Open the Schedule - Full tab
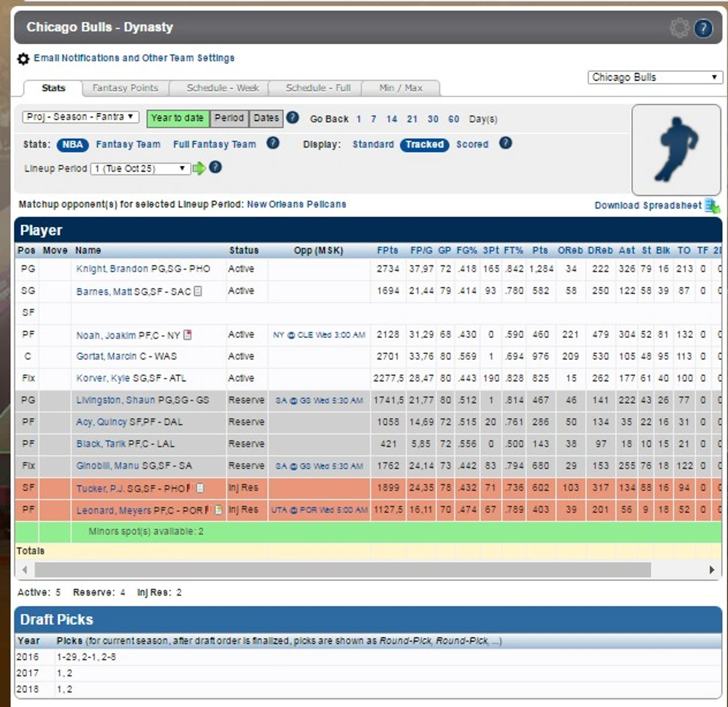This screenshot has height=707, width=728. click(x=318, y=88)
